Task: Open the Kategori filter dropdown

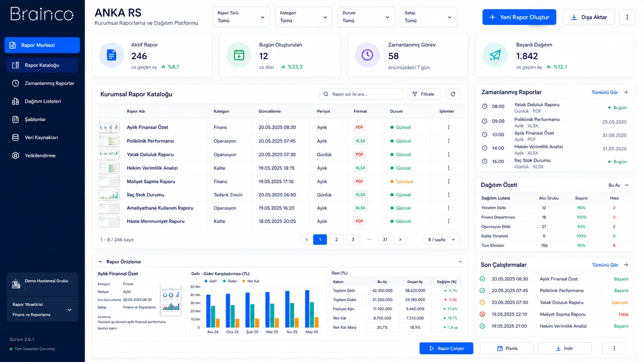Action: coord(304,17)
